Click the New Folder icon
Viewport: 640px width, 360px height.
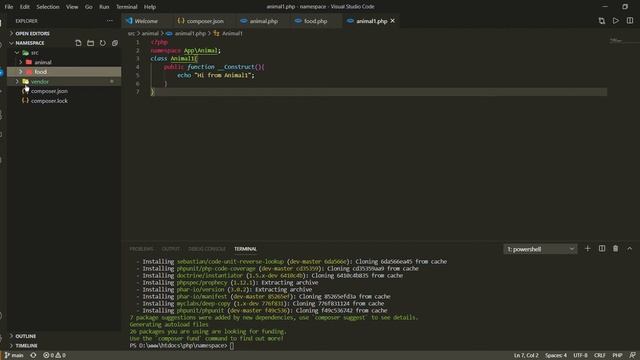(91, 43)
